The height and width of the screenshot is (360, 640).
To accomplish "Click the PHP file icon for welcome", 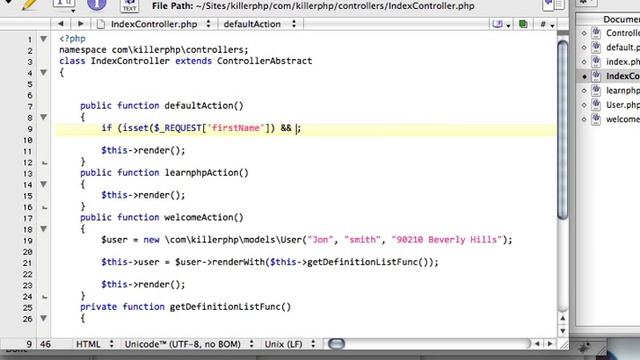I will [596, 119].
